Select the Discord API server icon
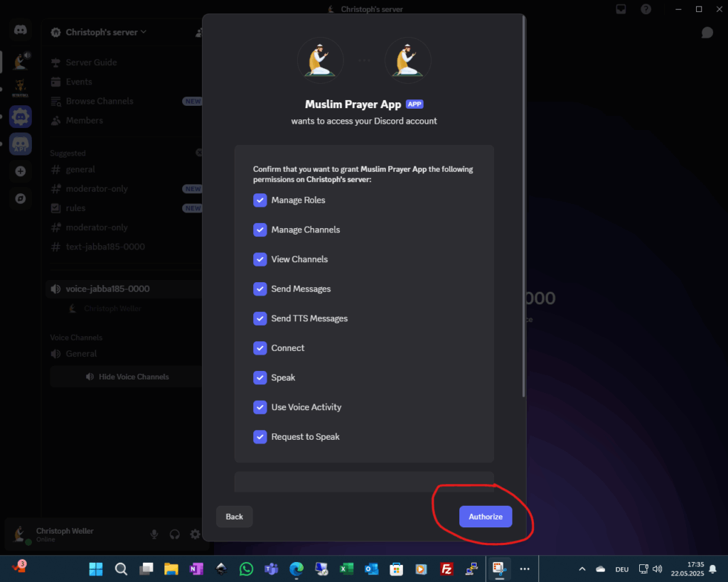This screenshot has height=582, width=728. point(21,144)
